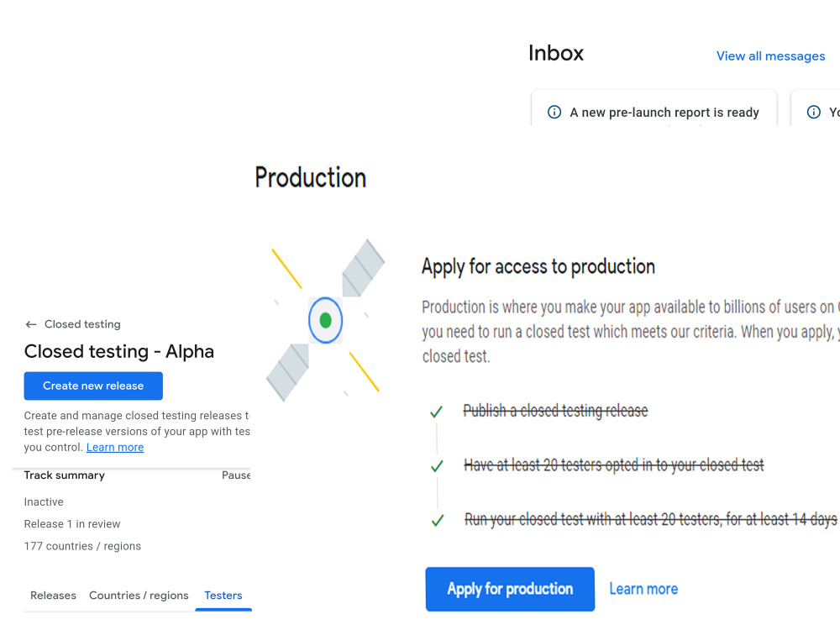Click Publish a closed testing release step

555,411
